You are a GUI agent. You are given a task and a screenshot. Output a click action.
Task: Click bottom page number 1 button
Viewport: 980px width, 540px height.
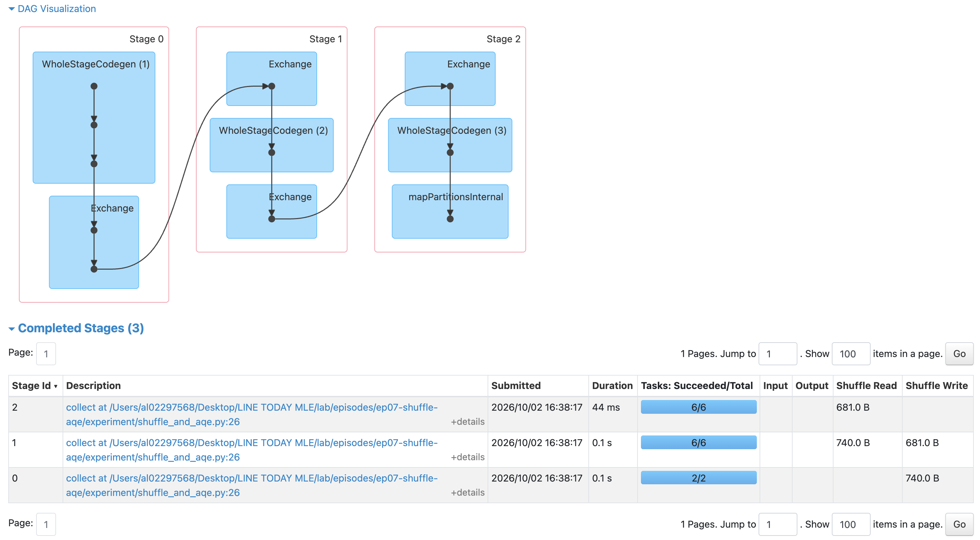pyautogui.click(x=46, y=525)
